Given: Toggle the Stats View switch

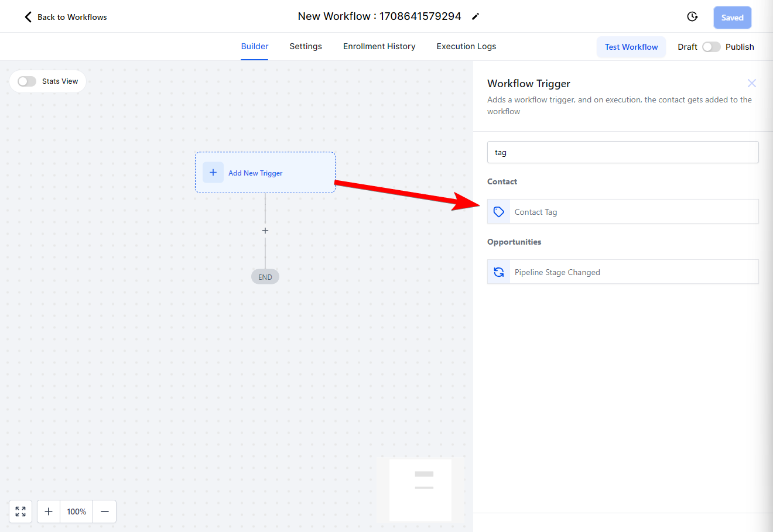Looking at the screenshot, I should pyautogui.click(x=27, y=81).
